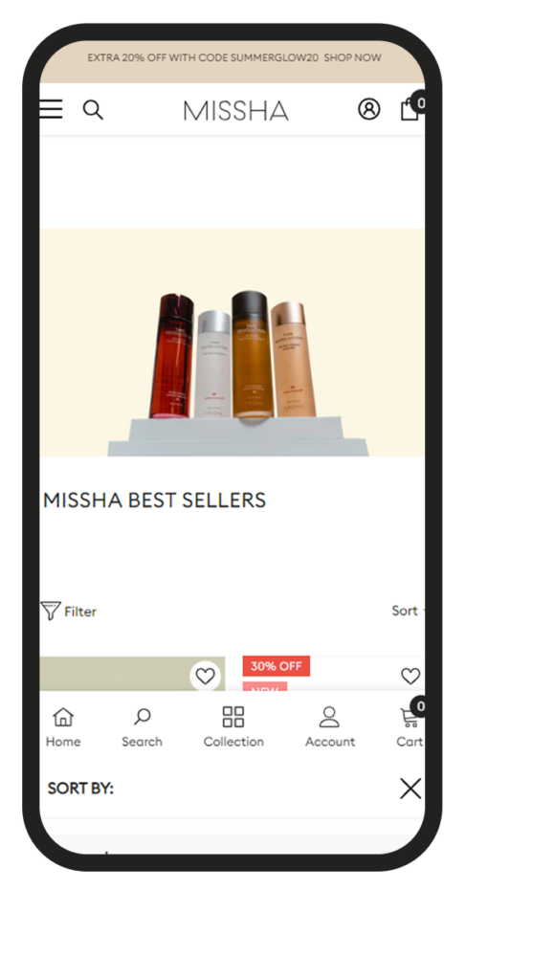Screen dimensions: 554x980
Task: Favorite the 30% OFF product heart
Action: [x=410, y=676]
